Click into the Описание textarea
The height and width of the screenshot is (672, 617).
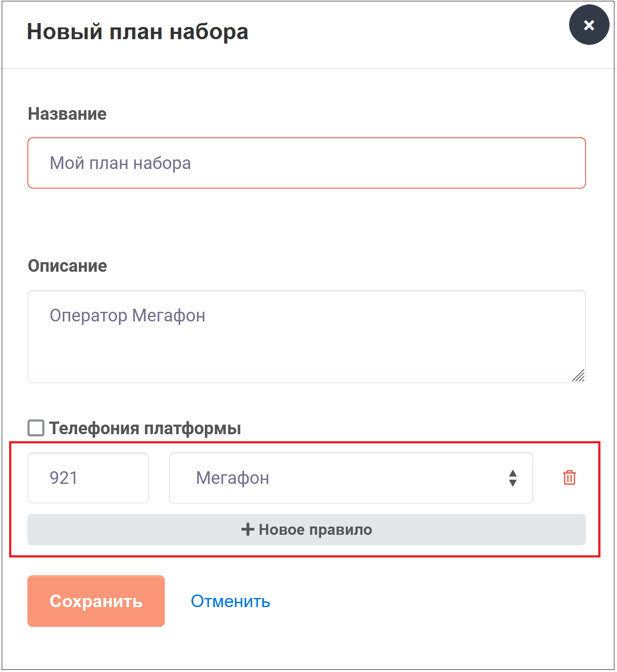[x=306, y=336]
